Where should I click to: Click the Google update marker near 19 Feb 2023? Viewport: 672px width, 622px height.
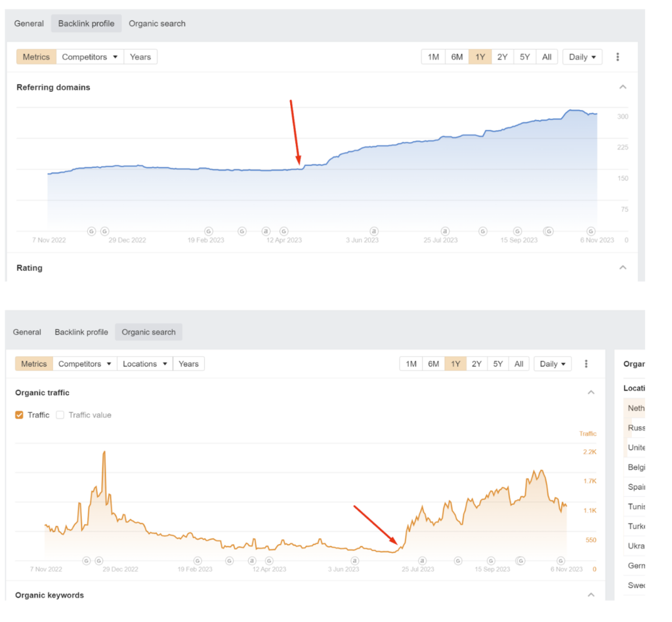(209, 231)
